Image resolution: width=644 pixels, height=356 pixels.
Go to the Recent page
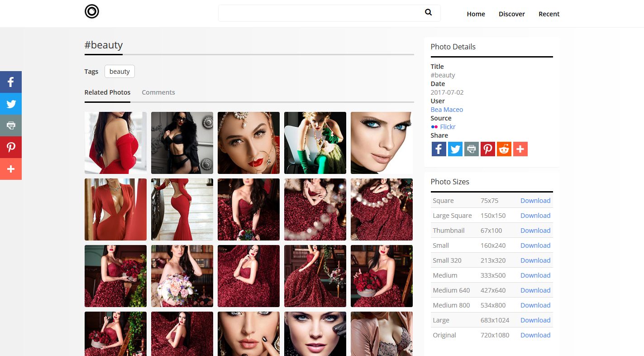[549, 14]
